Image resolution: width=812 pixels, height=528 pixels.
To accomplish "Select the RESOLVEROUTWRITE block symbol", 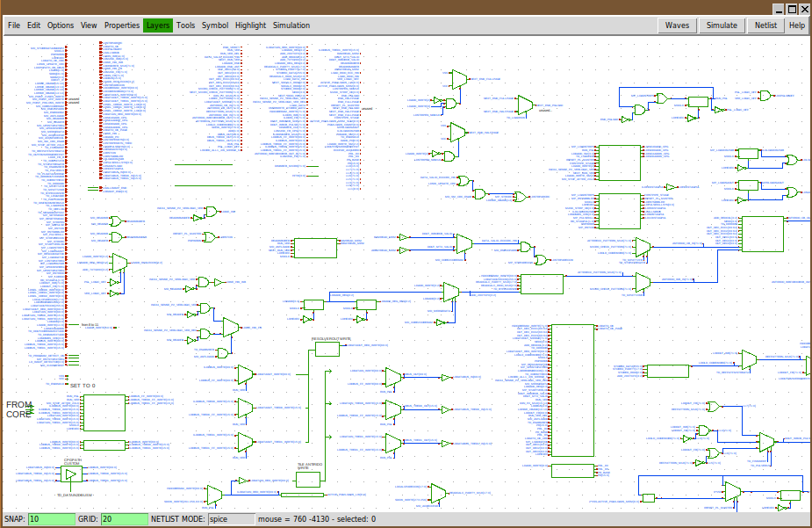I will click(326, 349).
